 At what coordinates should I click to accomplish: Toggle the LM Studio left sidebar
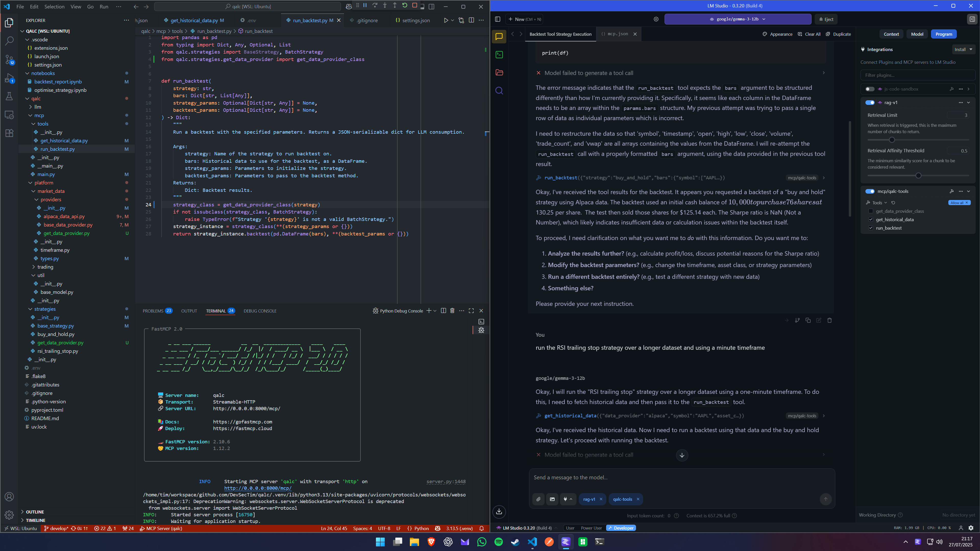(x=498, y=19)
